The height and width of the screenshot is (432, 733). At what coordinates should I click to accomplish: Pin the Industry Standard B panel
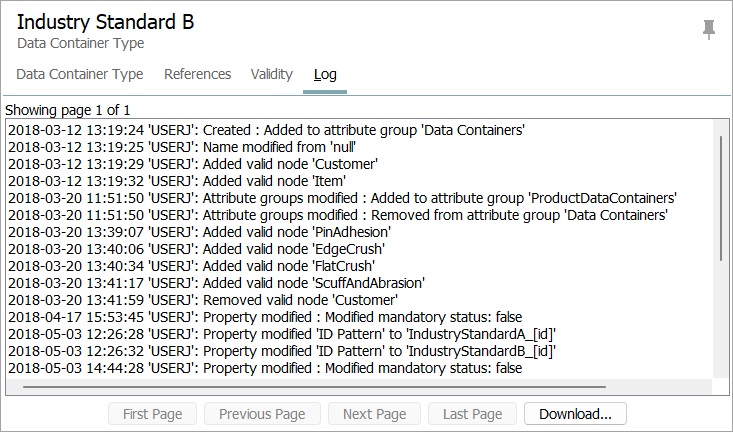coord(709,29)
